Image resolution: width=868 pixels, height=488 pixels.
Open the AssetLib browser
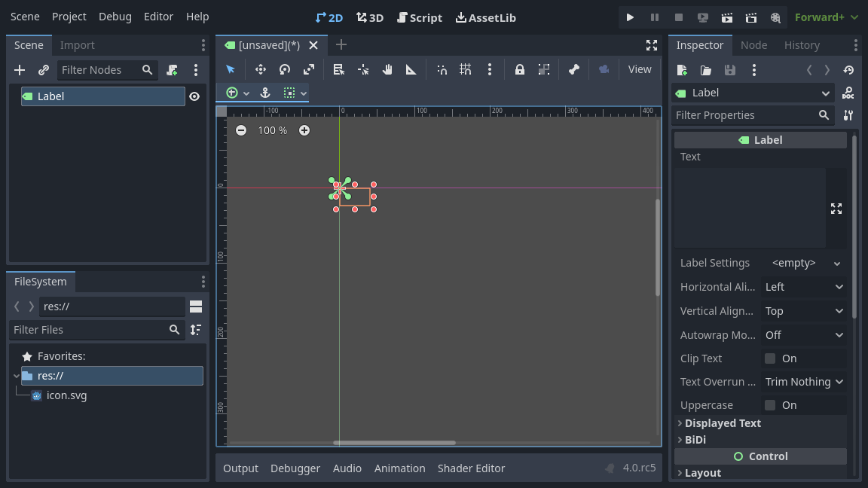486,17
